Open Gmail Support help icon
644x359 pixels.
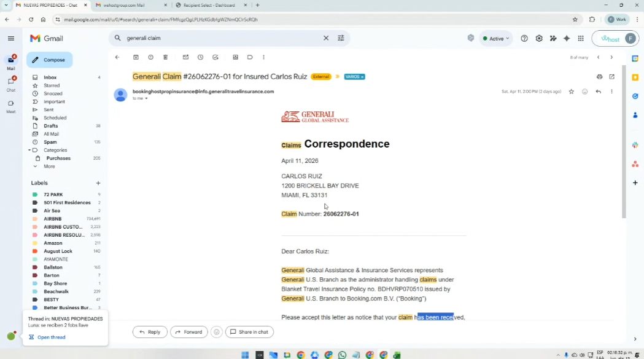[524, 38]
